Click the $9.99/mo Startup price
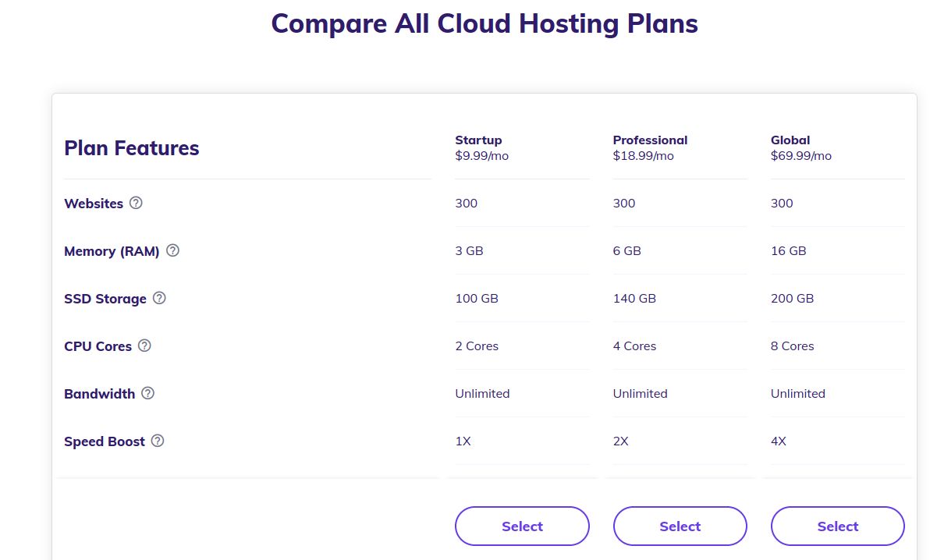The height and width of the screenshot is (560, 930). click(x=481, y=156)
